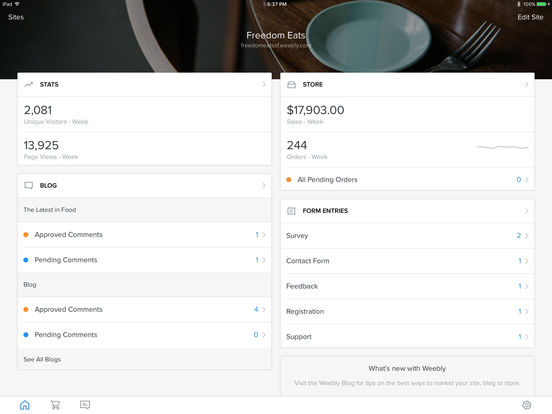Screen dimensions: 552x414
Task: Go back to Sites
Action: (x=16, y=17)
